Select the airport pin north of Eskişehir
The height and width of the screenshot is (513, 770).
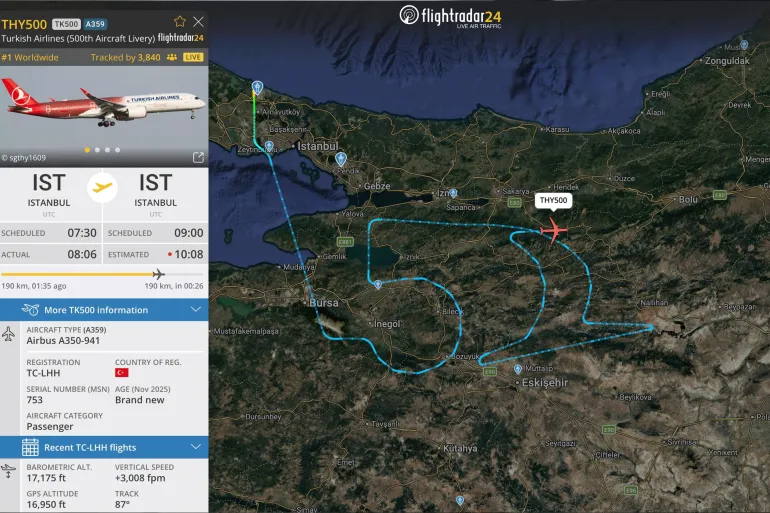(517, 368)
